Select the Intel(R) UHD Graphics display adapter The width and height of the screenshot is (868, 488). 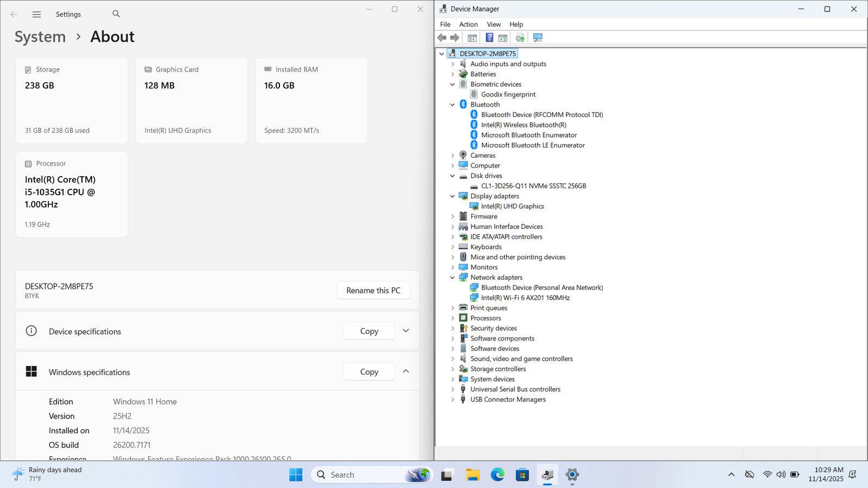pyautogui.click(x=512, y=206)
